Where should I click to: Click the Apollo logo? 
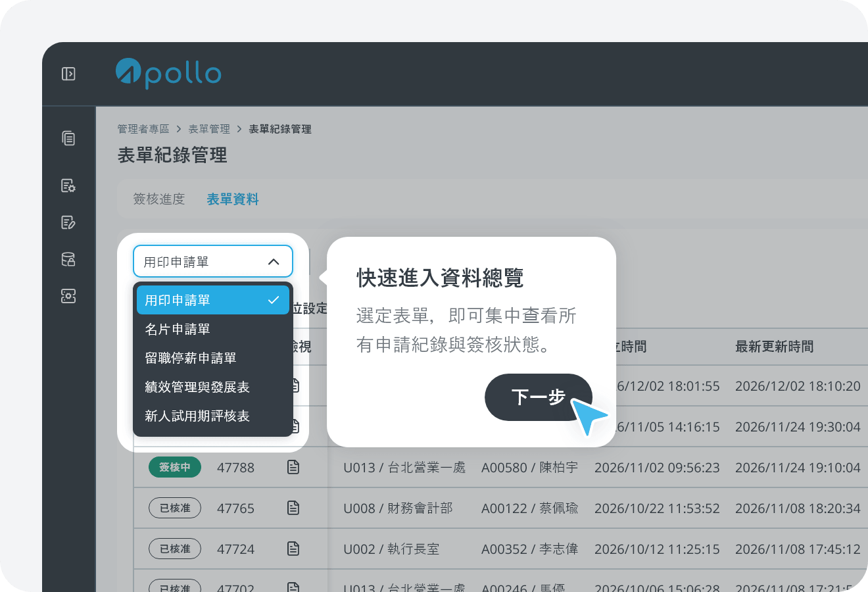coord(168,74)
